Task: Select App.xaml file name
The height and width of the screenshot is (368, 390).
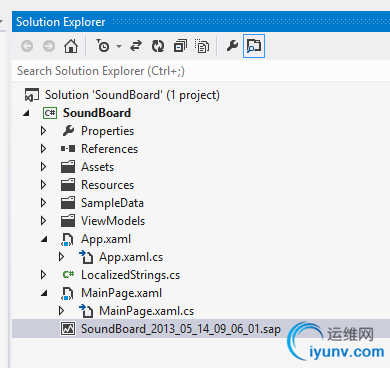Action: pos(106,239)
